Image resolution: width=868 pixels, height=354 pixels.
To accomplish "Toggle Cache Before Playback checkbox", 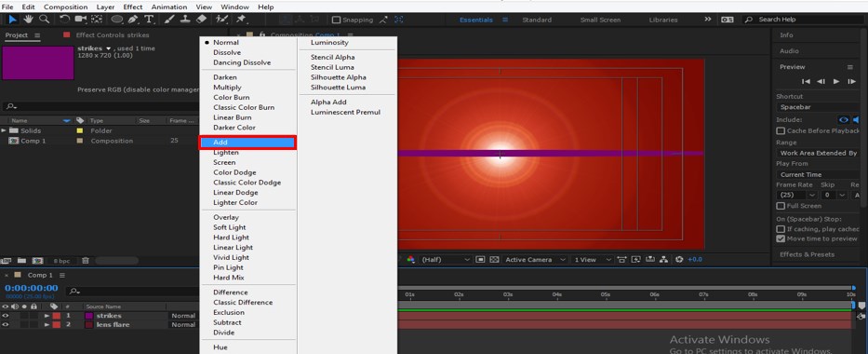I will coord(781,130).
